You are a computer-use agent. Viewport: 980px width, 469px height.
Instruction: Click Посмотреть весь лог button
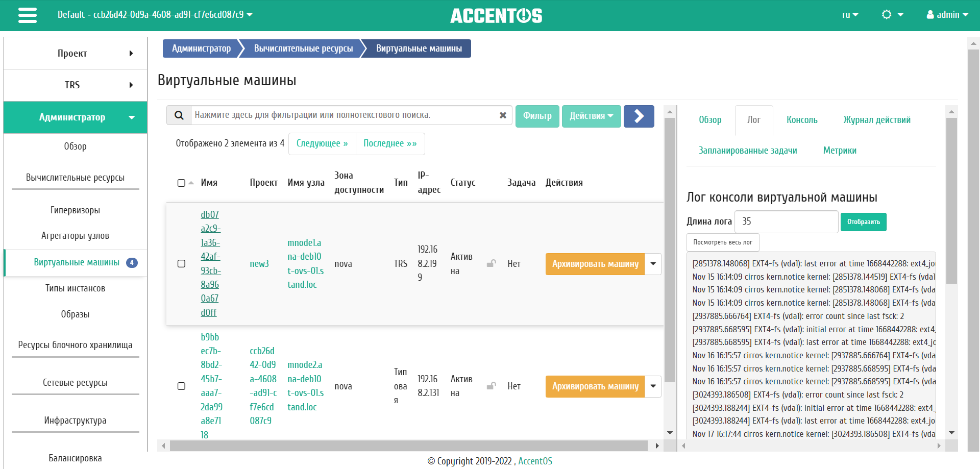click(x=723, y=242)
